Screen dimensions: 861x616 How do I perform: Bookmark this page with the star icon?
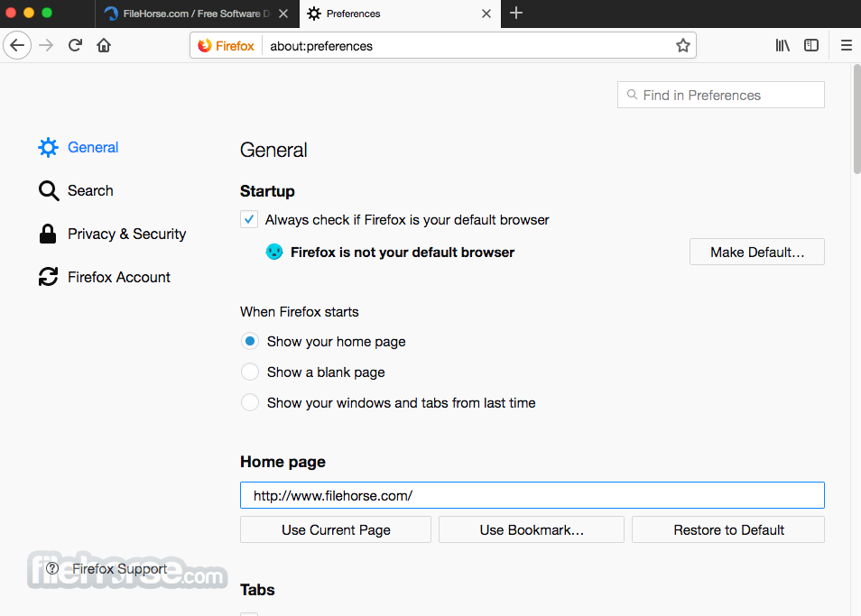(682, 45)
